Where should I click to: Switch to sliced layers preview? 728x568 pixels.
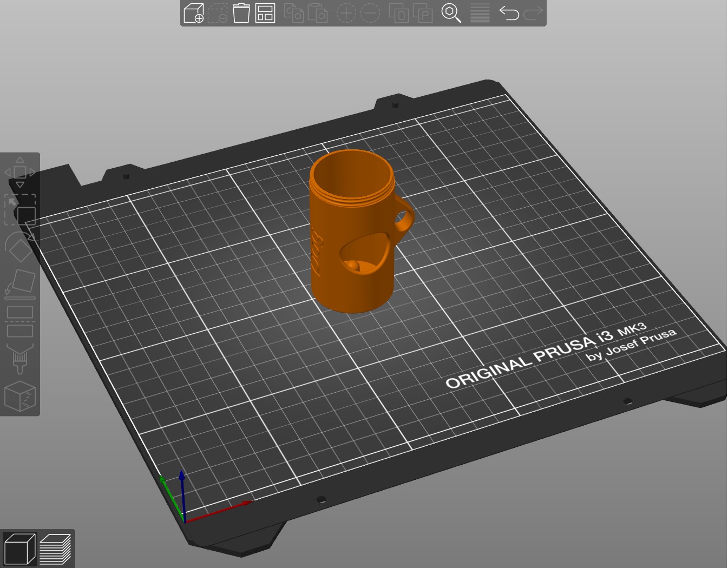(56, 549)
